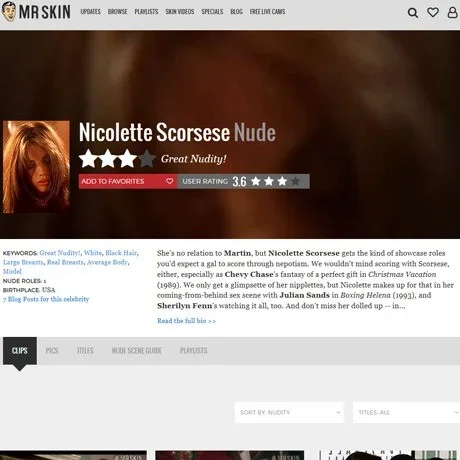
Task: Open favorites heart icon in header
Action: point(433,13)
